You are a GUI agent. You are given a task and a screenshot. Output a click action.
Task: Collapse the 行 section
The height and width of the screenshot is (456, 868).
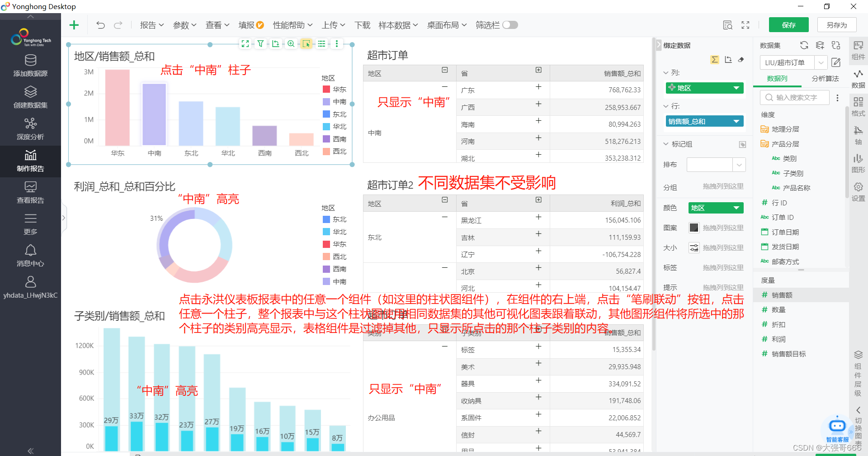tap(665, 106)
